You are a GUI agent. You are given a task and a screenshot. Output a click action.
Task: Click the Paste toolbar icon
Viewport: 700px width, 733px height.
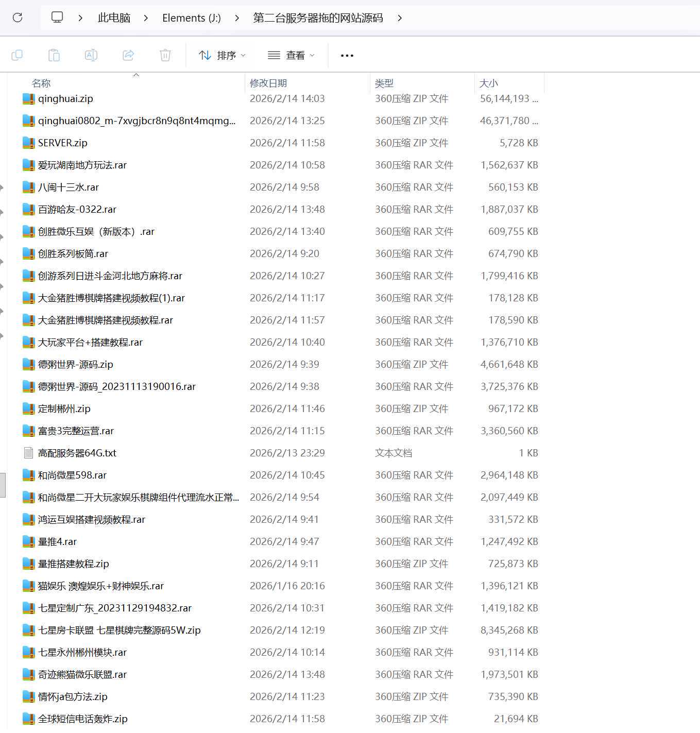54,55
